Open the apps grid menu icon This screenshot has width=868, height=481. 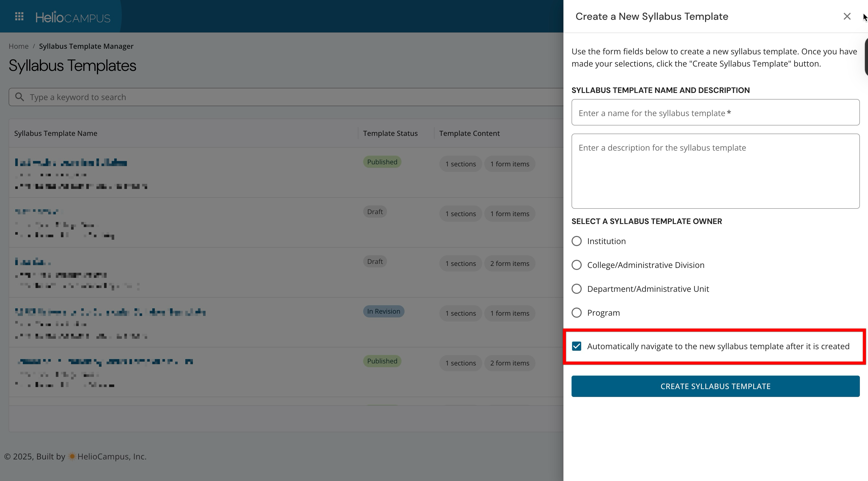[x=19, y=17]
